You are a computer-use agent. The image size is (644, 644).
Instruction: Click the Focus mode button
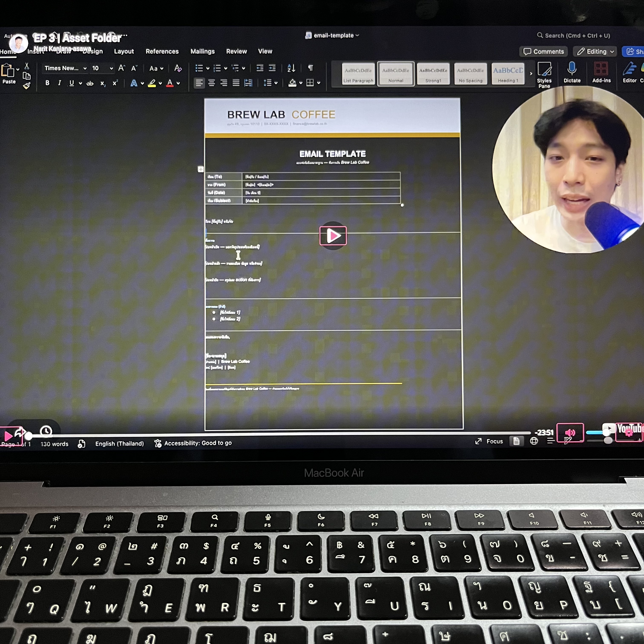(489, 441)
